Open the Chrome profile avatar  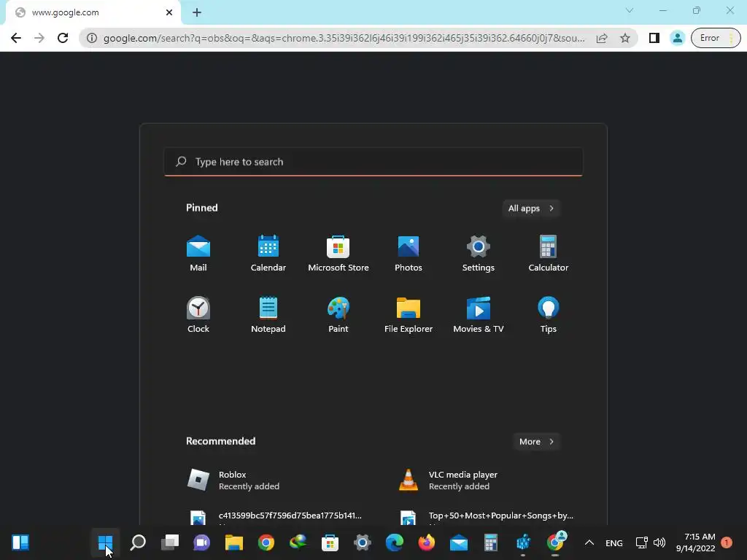pyautogui.click(x=677, y=38)
